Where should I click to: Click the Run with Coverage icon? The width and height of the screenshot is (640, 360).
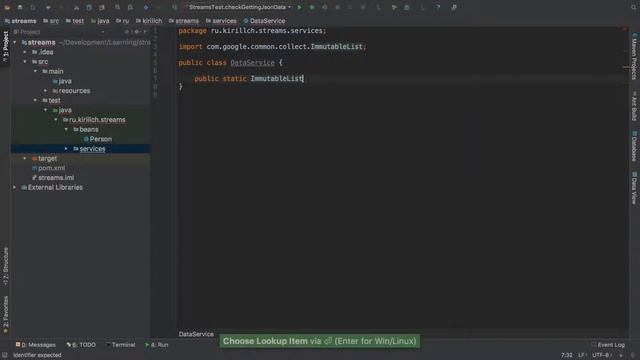(325, 7)
